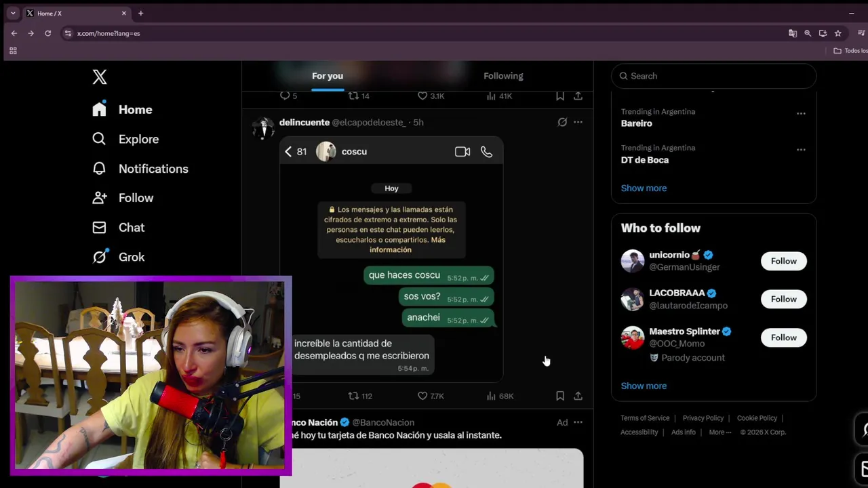Share the post above delincuente's tweet
This screenshot has width=868, height=488.
(x=578, y=96)
